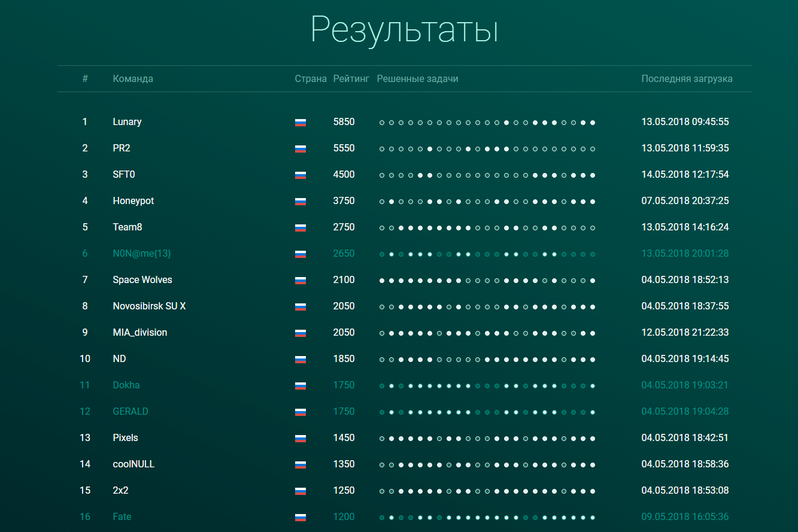This screenshot has width=798, height=532.
Task: Open the Novosibirsk SU X team entry
Action: [x=149, y=306]
